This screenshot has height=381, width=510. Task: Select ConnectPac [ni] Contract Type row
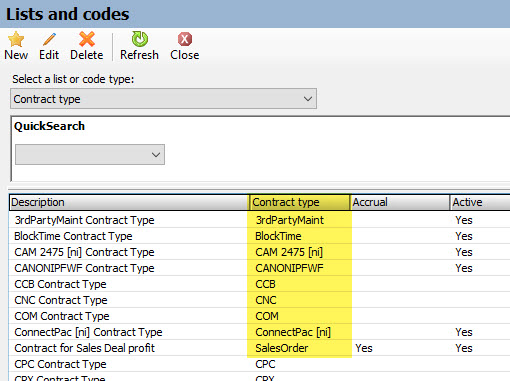(x=260, y=332)
